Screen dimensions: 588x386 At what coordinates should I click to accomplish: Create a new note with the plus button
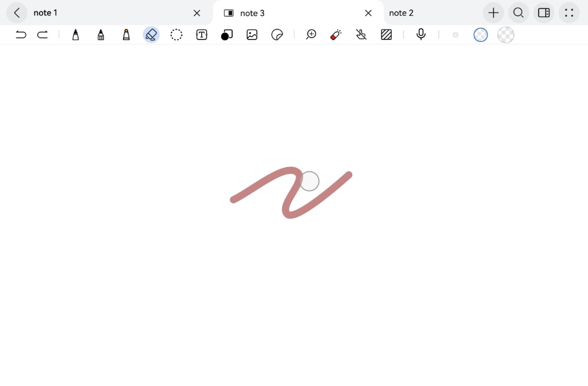[x=493, y=12]
